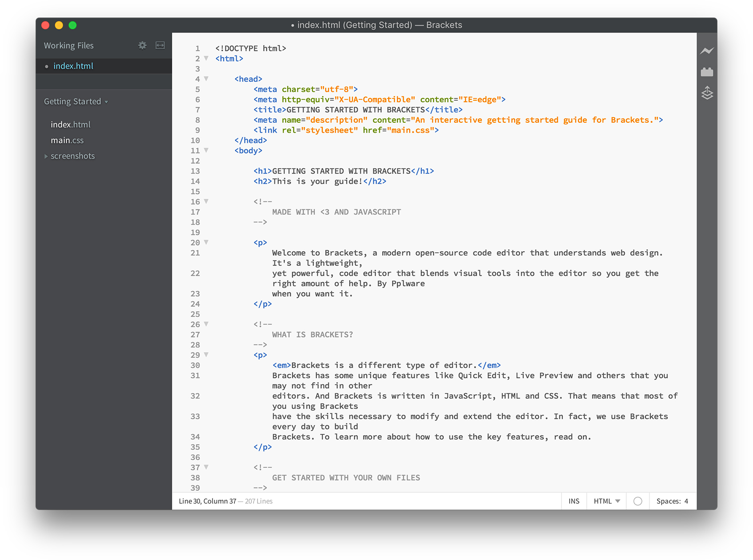Toggle INS insert/overwrite mode
Viewport: 753px width, 560px height.
pyautogui.click(x=574, y=501)
